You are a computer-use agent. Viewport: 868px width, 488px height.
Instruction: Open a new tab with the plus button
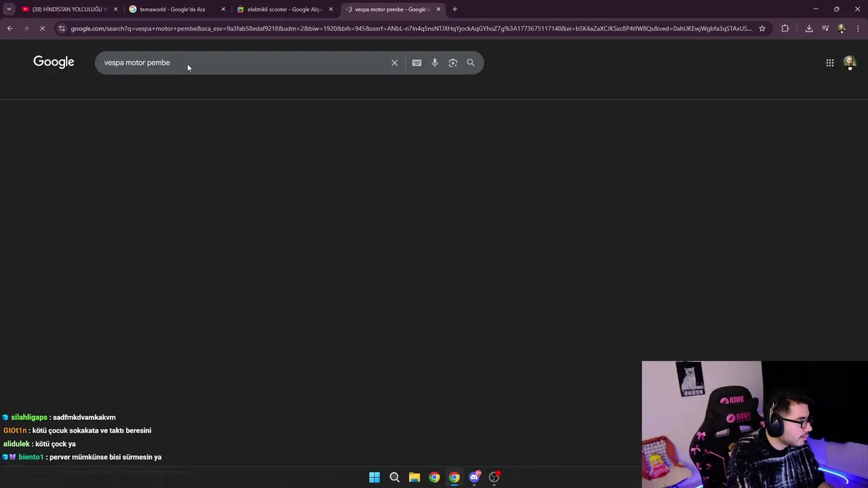455,9
